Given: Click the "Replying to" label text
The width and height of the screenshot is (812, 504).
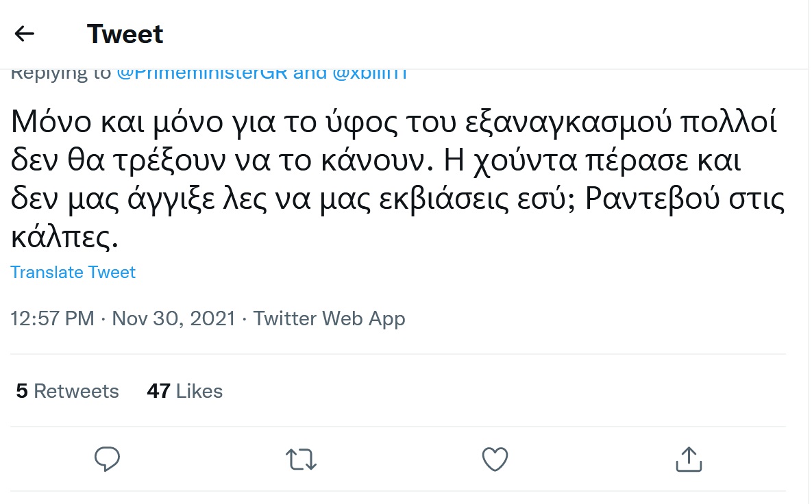Looking at the screenshot, I should [60, 74].
